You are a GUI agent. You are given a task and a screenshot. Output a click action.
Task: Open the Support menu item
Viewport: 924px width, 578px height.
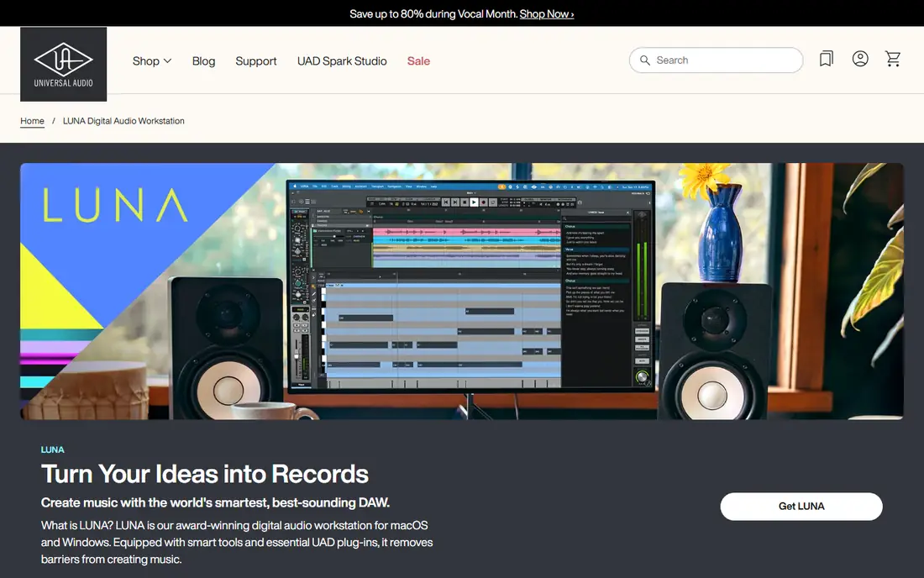pos(255,61)
